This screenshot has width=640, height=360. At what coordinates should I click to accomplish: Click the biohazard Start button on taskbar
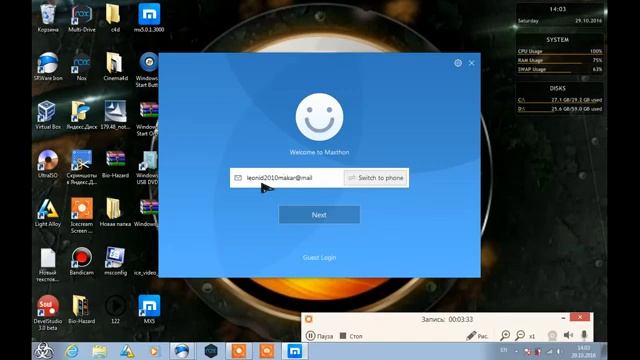click(43, 351)
